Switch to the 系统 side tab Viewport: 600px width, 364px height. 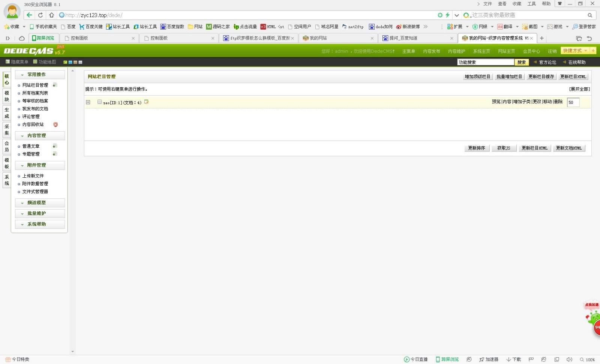7,180
